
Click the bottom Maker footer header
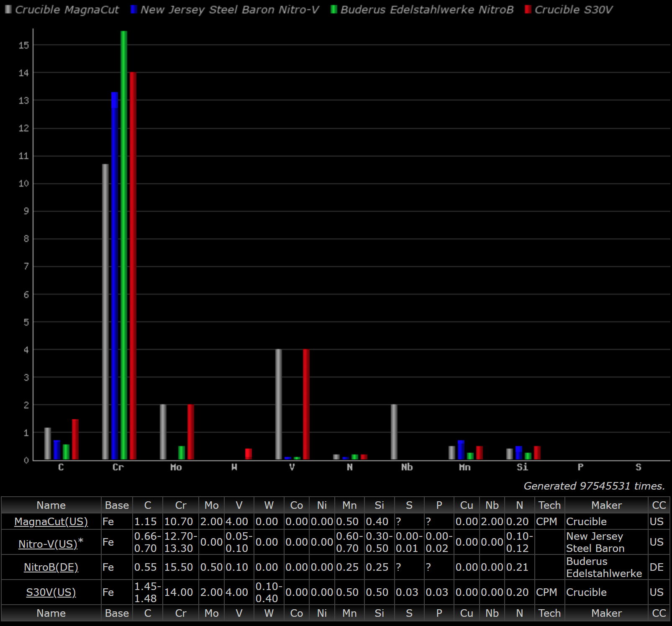(606, 613)
